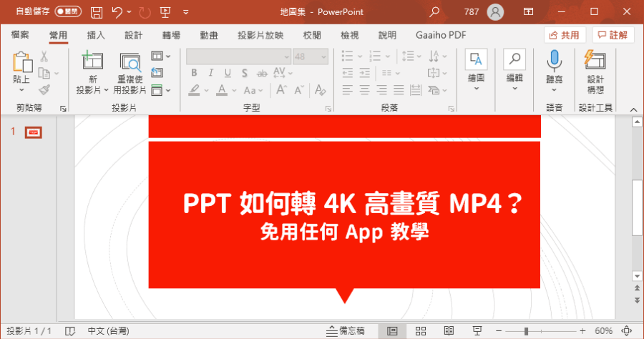Click the Comments (註解) button

tap(613, 35)
